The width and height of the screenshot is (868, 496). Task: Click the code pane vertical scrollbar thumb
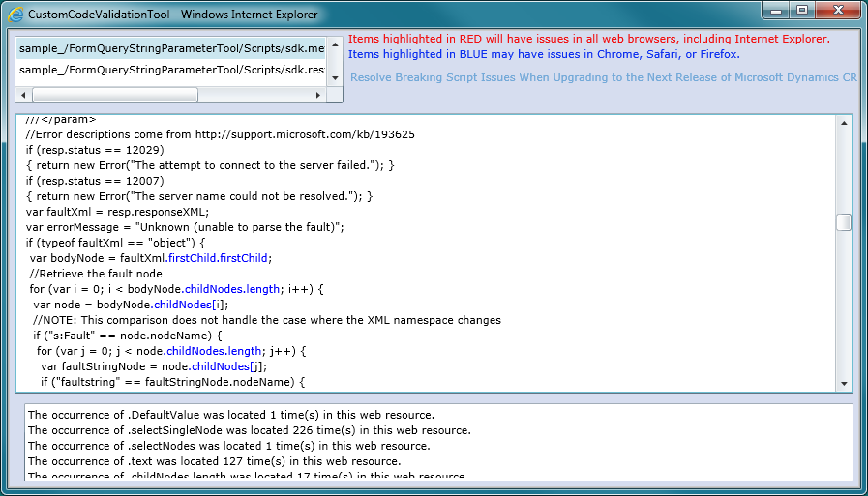pos(844,222)
